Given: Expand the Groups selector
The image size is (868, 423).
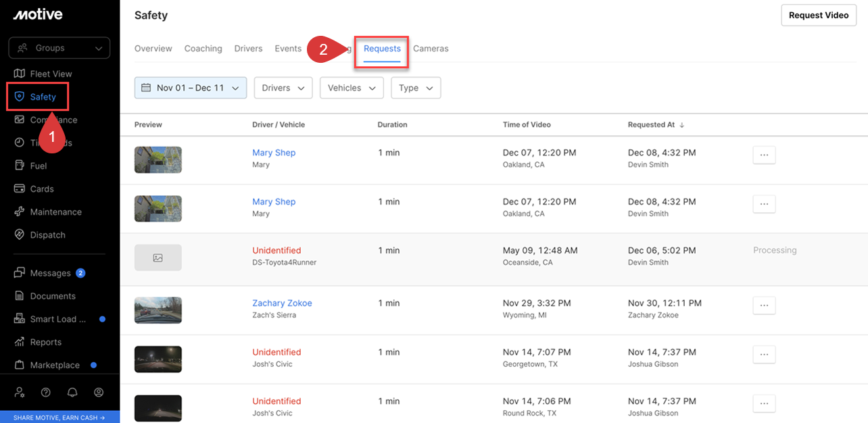Looking at the screenshot, I should (x=59, y=48).
